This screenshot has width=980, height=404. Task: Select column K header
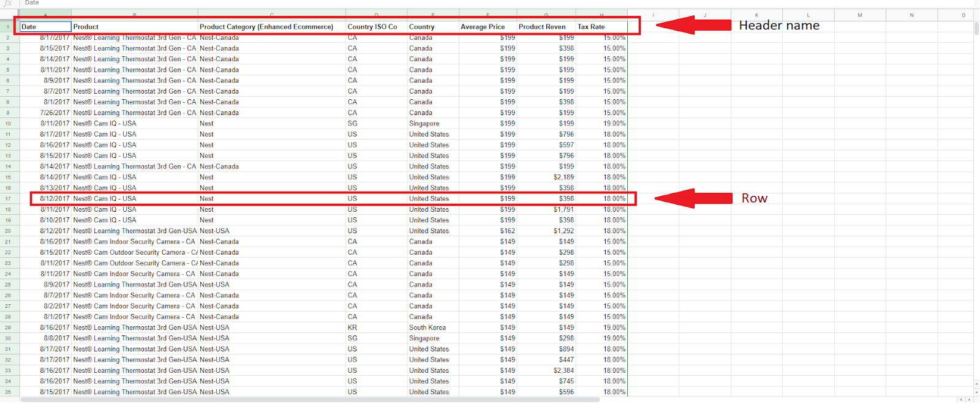[x=756, y=15]
